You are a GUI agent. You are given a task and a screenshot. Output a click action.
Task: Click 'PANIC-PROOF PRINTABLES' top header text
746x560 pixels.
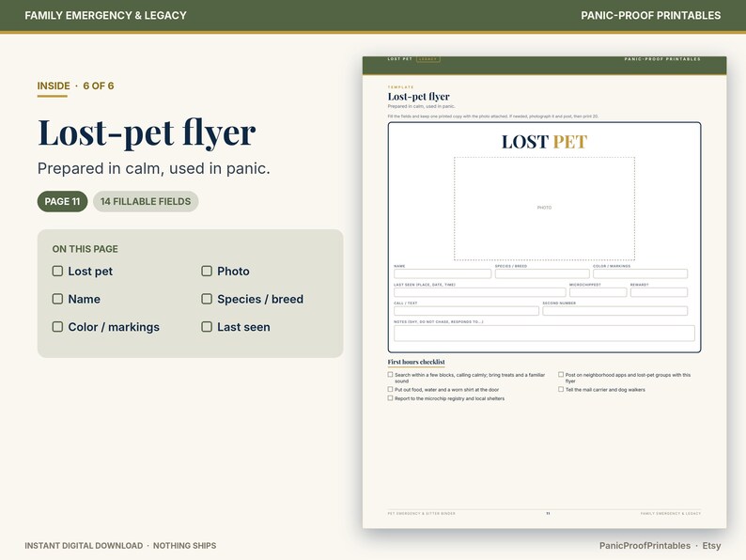click(651, 16)
